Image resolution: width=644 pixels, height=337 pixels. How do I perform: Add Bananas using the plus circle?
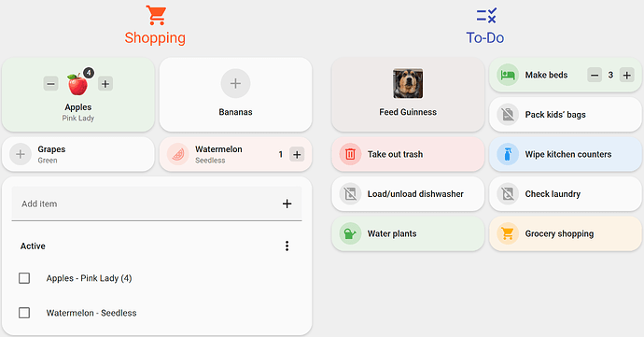[235, 83]
